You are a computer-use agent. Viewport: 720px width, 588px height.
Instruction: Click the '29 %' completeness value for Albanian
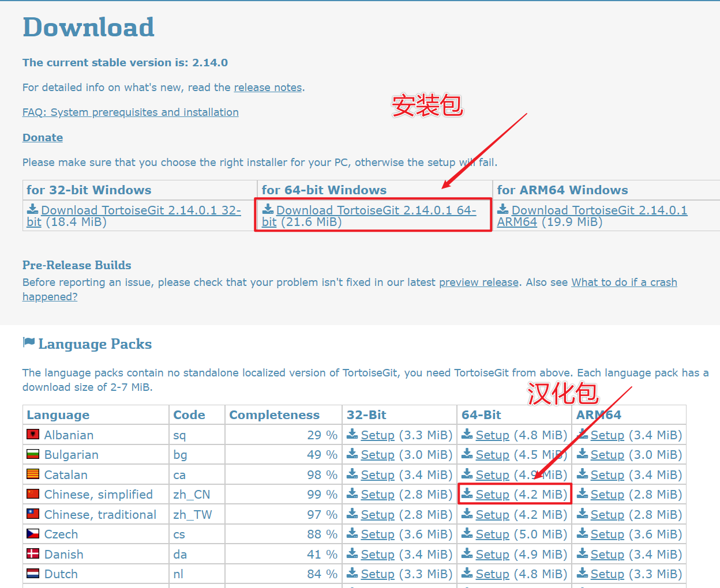tap(322, 435)
